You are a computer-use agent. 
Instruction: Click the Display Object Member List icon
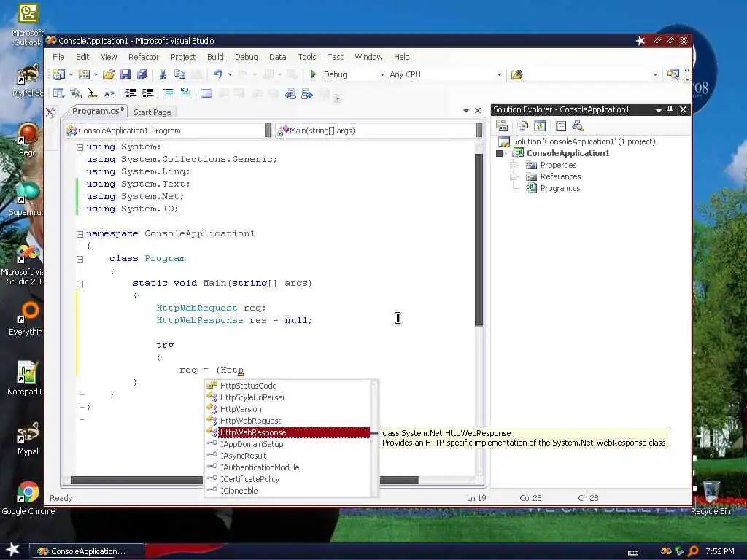pos(59,93)
